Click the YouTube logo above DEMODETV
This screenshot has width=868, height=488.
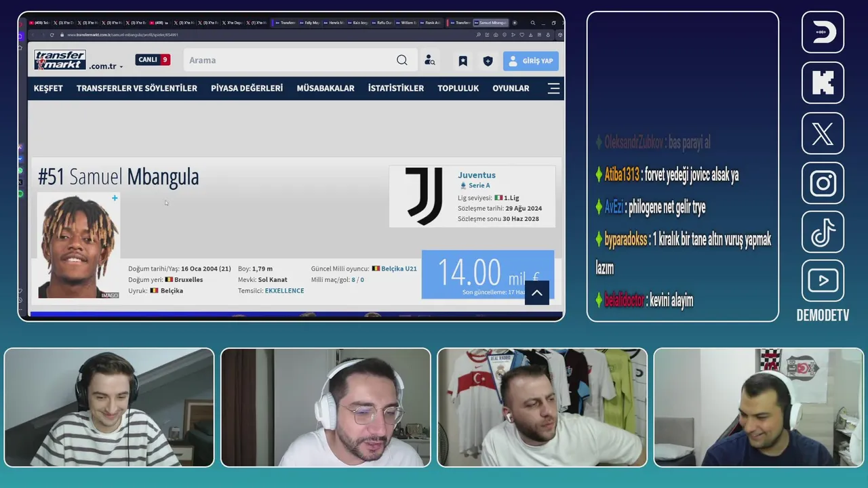pos(823,281)
